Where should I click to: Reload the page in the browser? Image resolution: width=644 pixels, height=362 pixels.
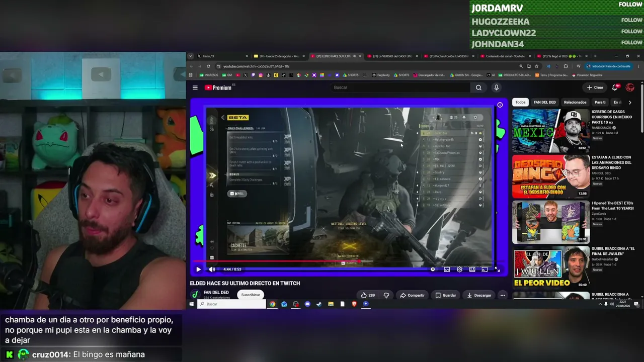208,66
